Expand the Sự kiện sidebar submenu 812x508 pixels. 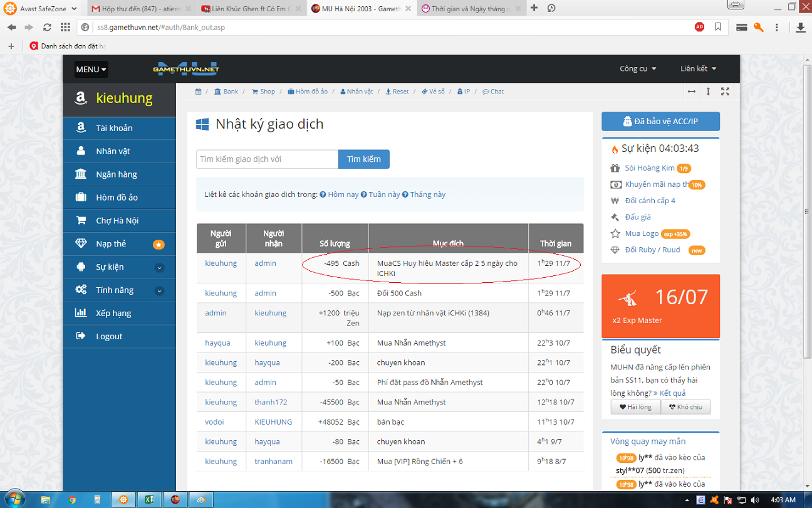(159, 267)
